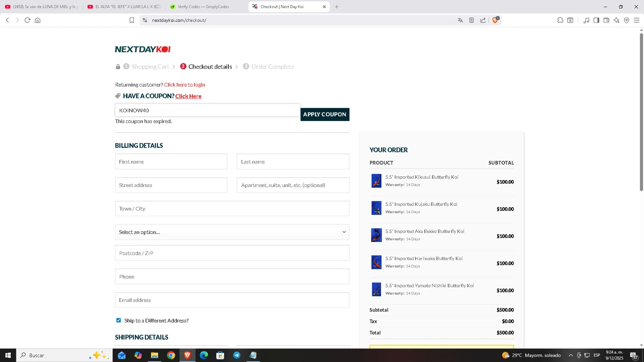Focus the Postcode / ZIP field
This screenshot has height=362, width=644.
coord(232,253)
